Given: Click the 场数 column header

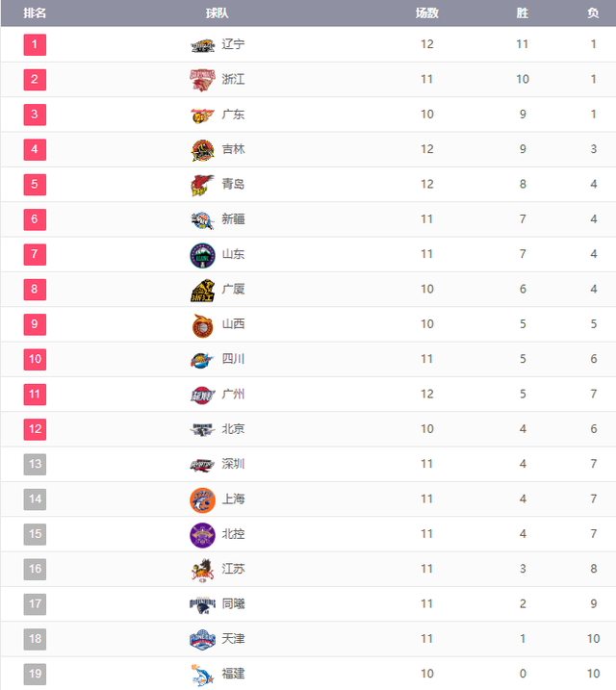Looking at the screenshot, I should click(x=426, y=13).
